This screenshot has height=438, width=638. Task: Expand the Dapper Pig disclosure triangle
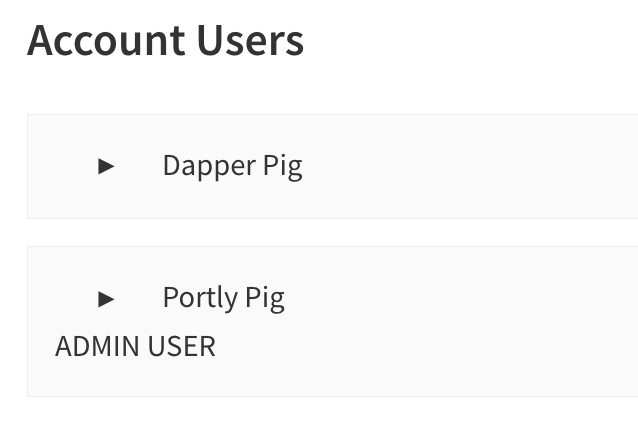point(106,166)
